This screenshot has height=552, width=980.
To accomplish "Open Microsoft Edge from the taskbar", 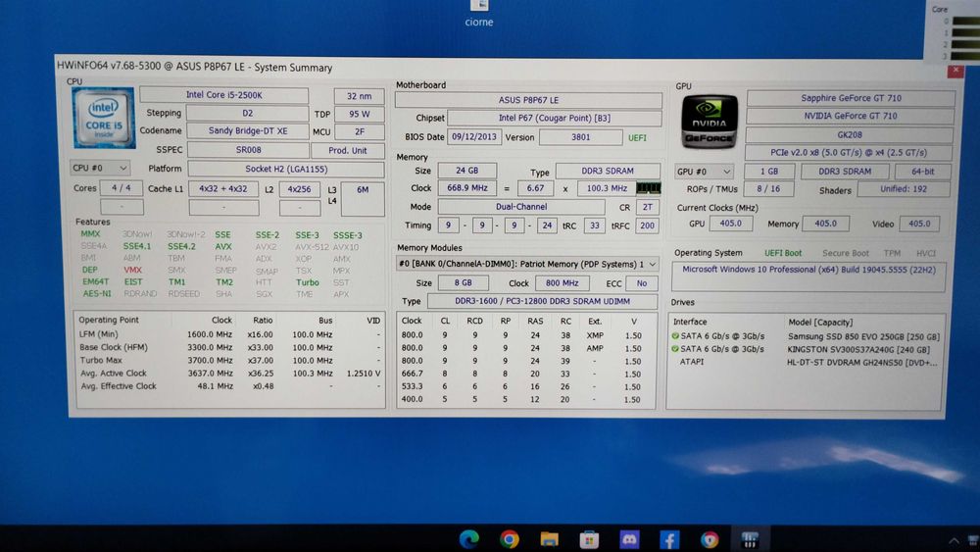I will 468,539.
